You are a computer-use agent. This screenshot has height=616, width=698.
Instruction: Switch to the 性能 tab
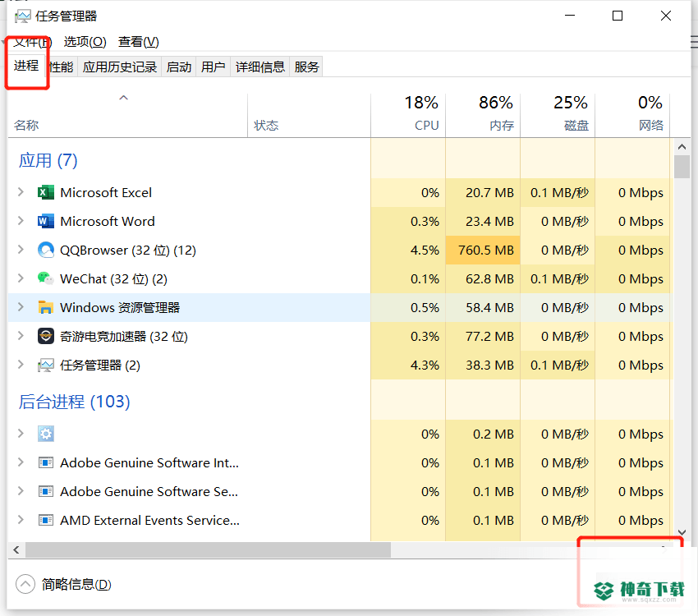pos(62,67)
